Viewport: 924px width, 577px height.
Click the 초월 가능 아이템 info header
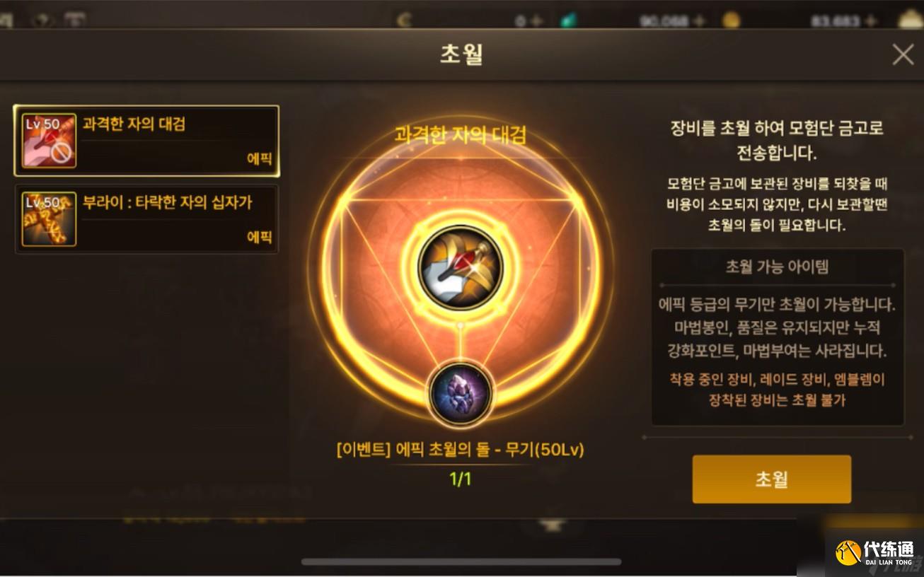777,267
